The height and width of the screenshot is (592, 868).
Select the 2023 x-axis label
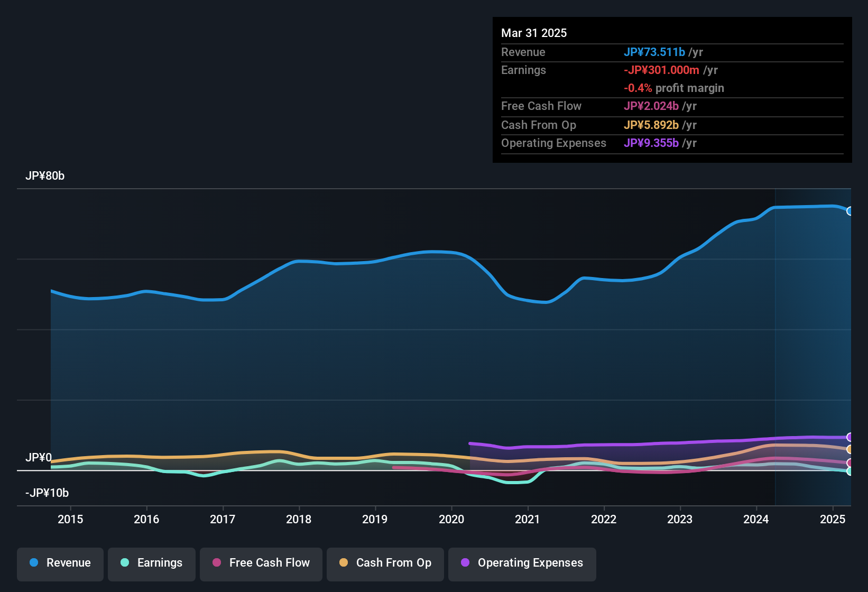(680, 519)
